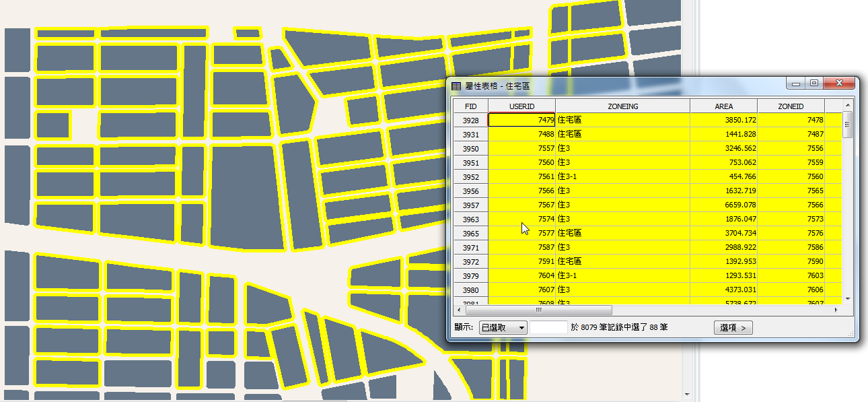Select the record row with FID 3950

click(x=471, y=148)
